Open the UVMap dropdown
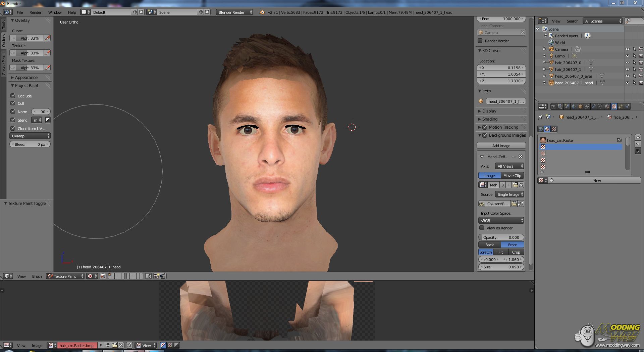Screen dimensions: 644x352 (x=30, y=136)
